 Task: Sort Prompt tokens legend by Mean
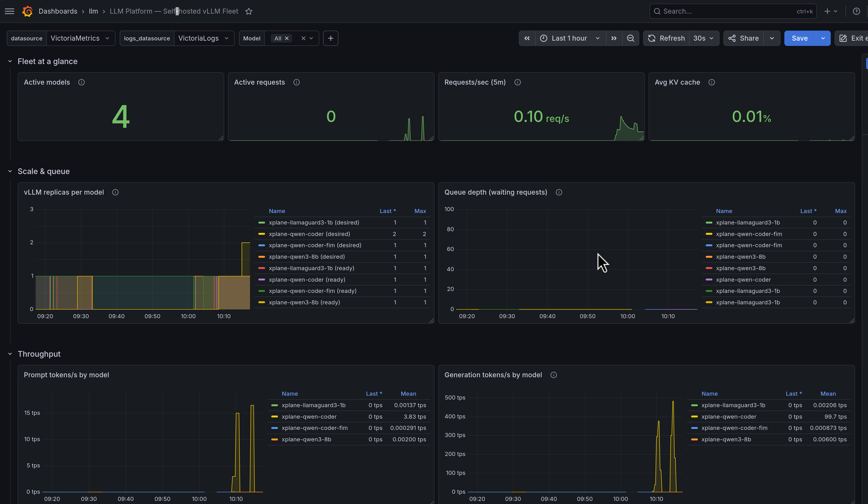(408, 393)
